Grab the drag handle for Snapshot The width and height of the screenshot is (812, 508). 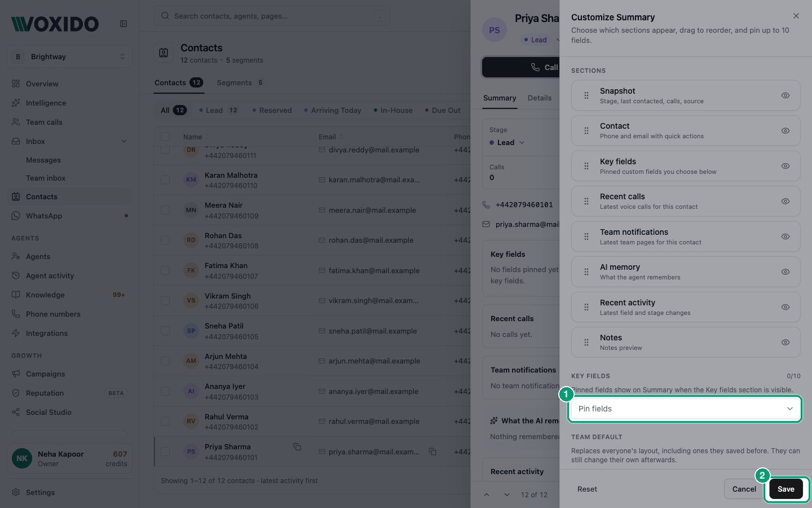[586, 95]
